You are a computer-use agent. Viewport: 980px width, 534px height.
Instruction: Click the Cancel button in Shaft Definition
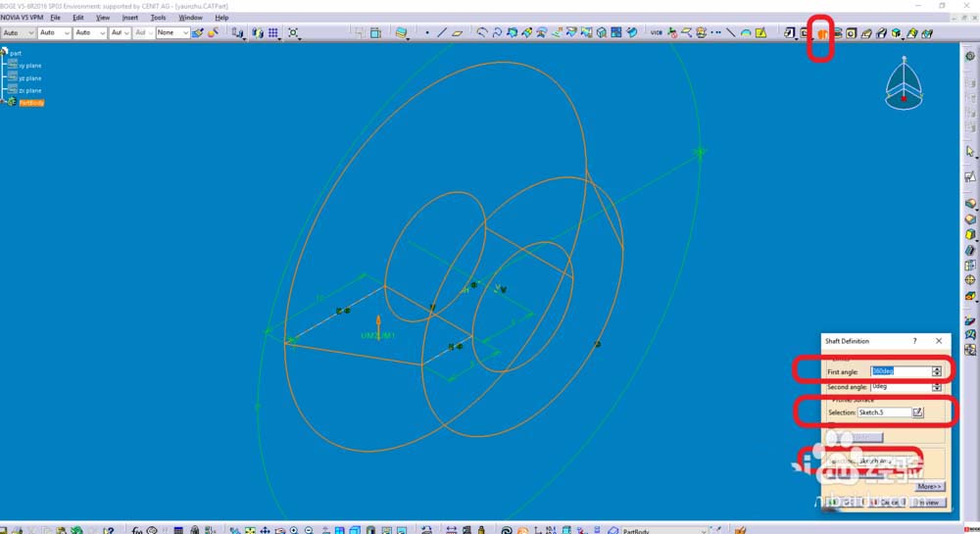pos(889,502)
